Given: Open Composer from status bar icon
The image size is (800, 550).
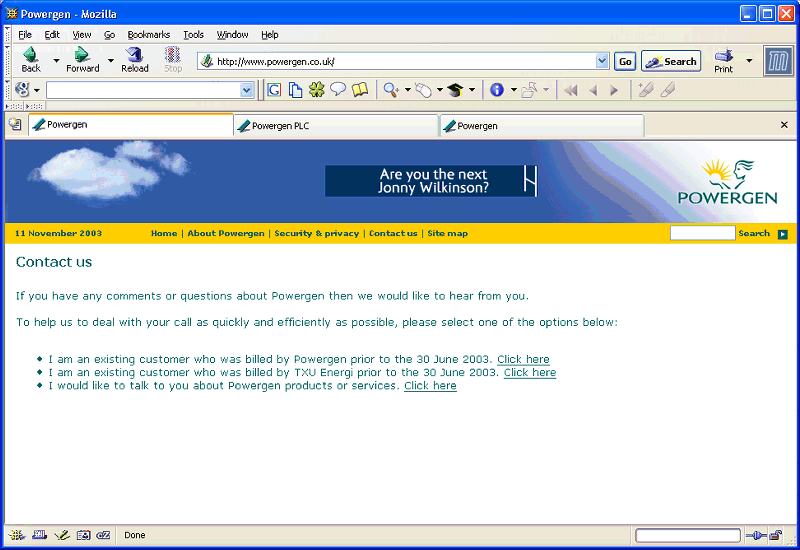Looking at the screenshot, I should 62,535.
